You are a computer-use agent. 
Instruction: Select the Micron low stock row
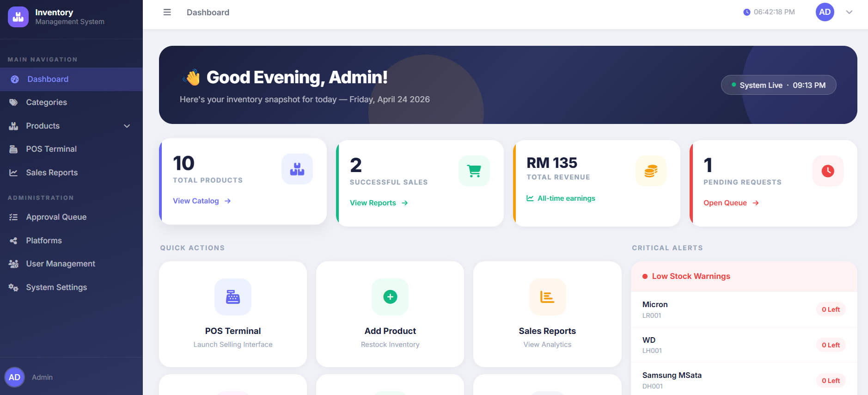point(744,309)
